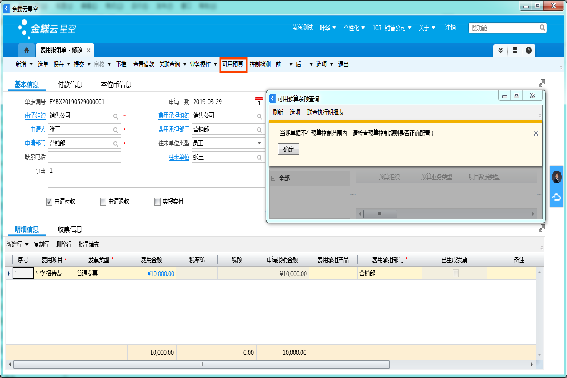This screenshot has height=378, width=567.
Task: Click the 退出 button on the main toolbar
Action: [343, 64]
